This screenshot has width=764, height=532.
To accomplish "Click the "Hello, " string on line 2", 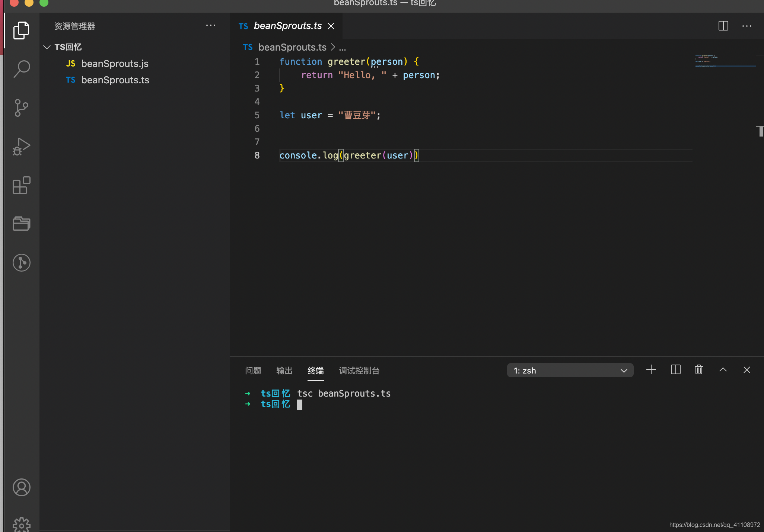I will [x=362, y=75].
